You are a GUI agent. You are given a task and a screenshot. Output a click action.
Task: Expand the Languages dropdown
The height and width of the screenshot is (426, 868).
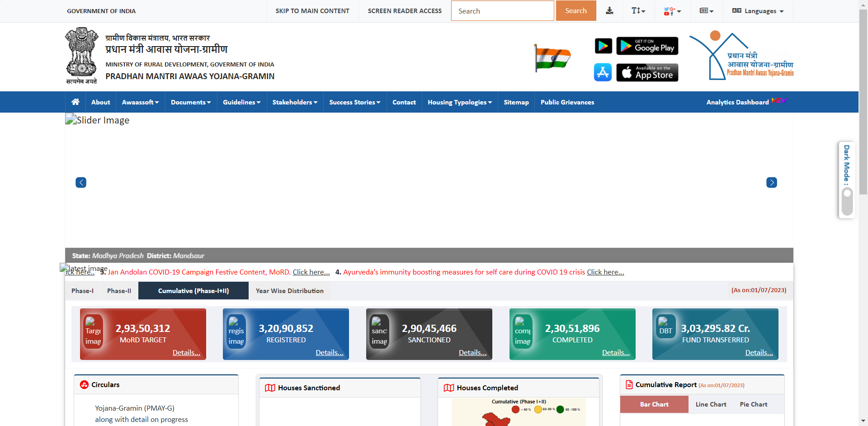click(758, 11)
